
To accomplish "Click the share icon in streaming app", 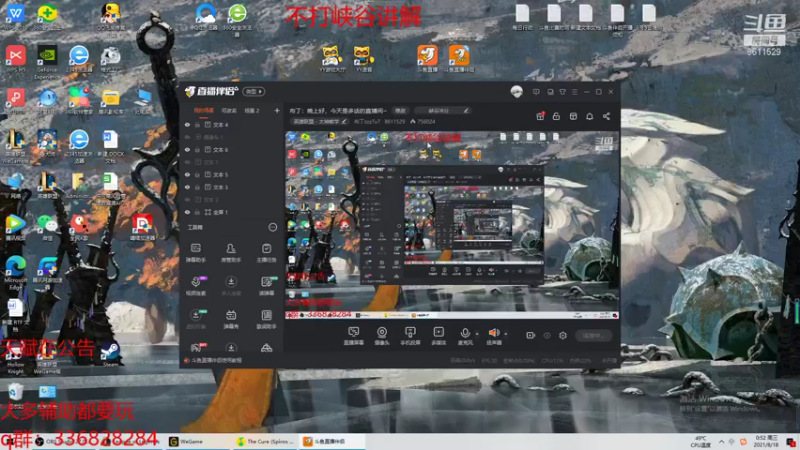I will coord(606,116).
